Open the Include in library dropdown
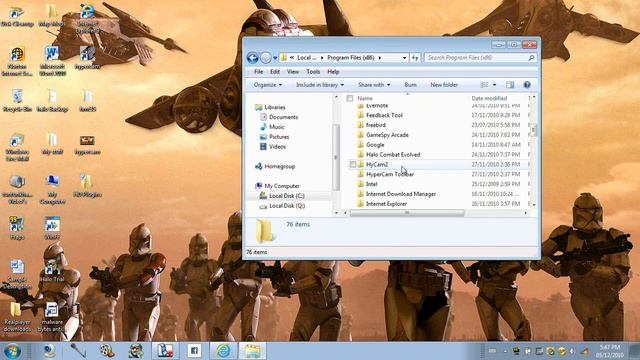Viewport: 640px width, 360px height. 320,85
